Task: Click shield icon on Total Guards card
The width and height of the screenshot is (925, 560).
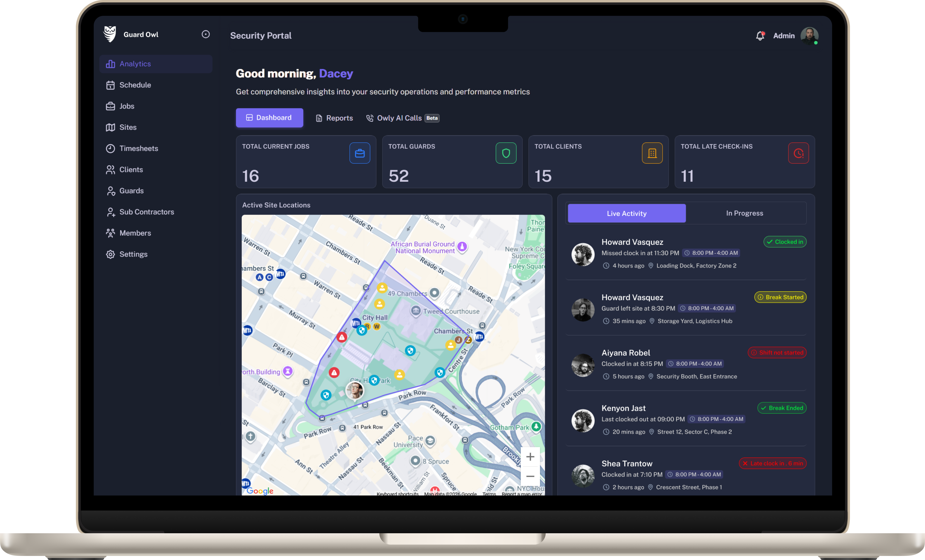Action: pyautogui.click(x=506, y=153)
